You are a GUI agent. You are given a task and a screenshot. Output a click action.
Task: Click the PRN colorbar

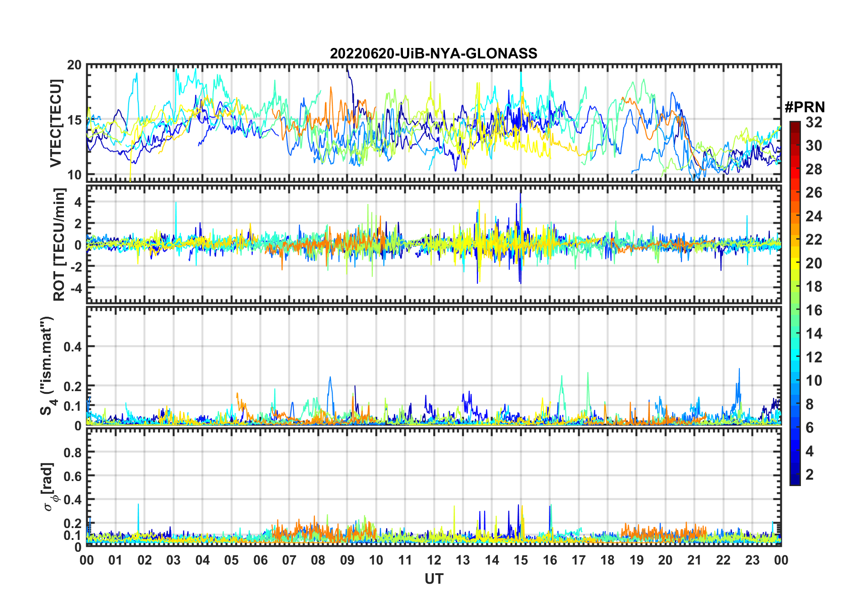click(x=795, y=303)
